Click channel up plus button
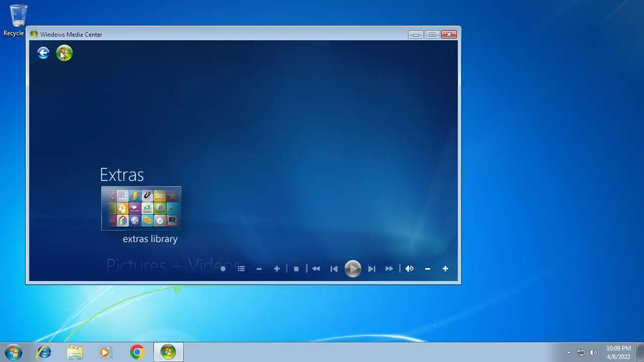Viewport: 644px width, 362px height. point(277,269)
